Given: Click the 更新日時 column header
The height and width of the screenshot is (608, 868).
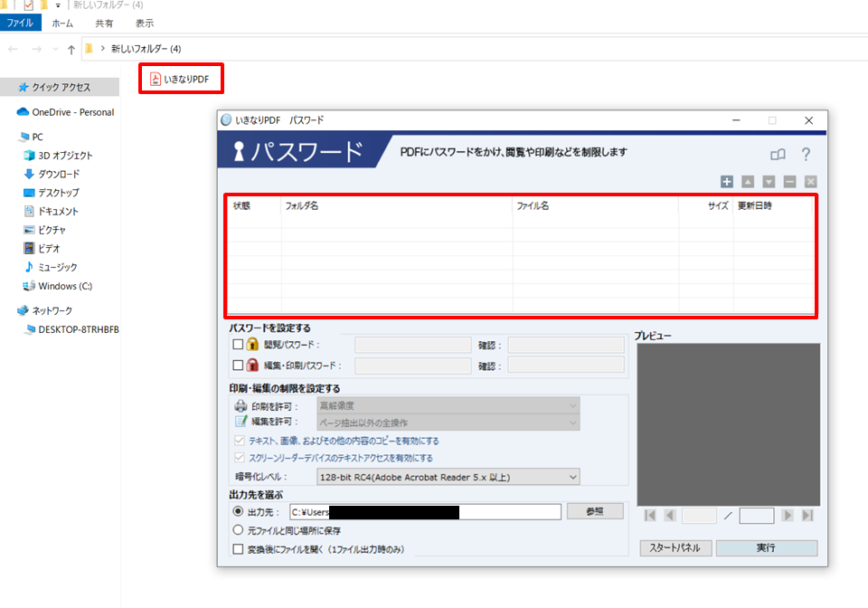Looking at the screenshot, I should [x=773, y=206].
